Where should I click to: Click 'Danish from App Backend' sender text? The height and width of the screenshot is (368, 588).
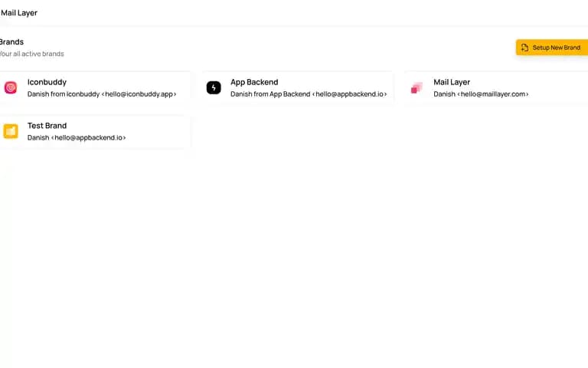[270, 94]
